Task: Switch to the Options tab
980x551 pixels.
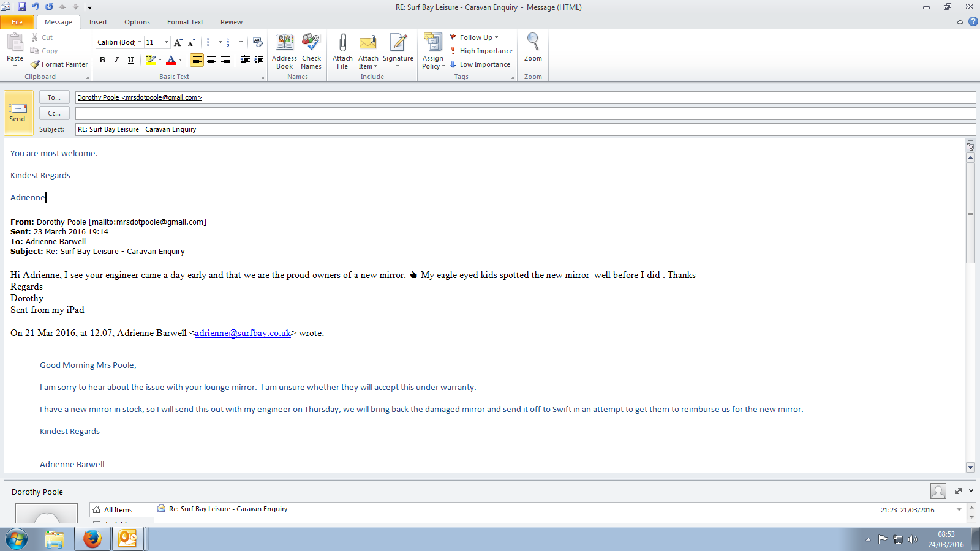Action: click(137, 22)
